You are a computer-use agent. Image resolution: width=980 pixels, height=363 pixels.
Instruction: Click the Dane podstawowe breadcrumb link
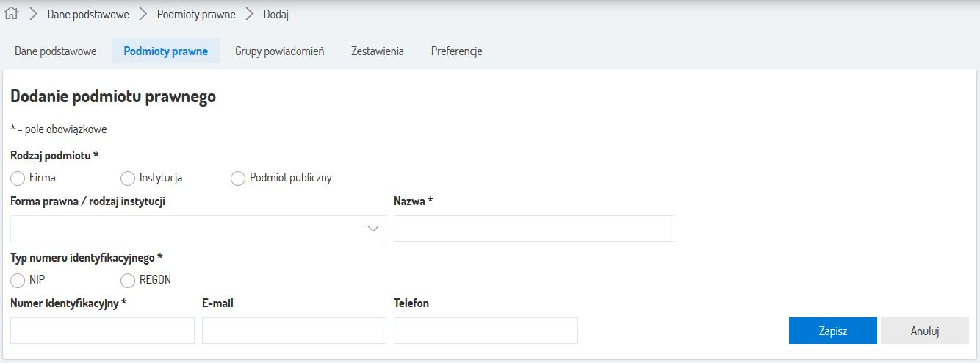pos(88,14)
